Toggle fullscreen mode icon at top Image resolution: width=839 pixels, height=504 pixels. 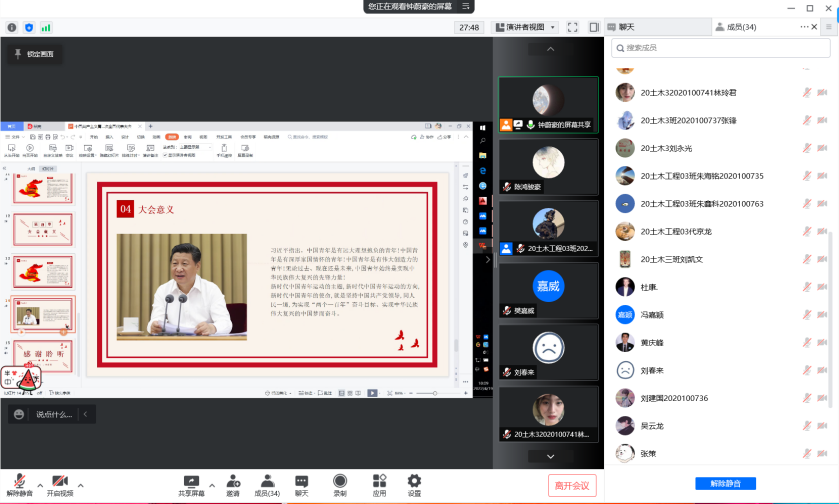[572, 27]
